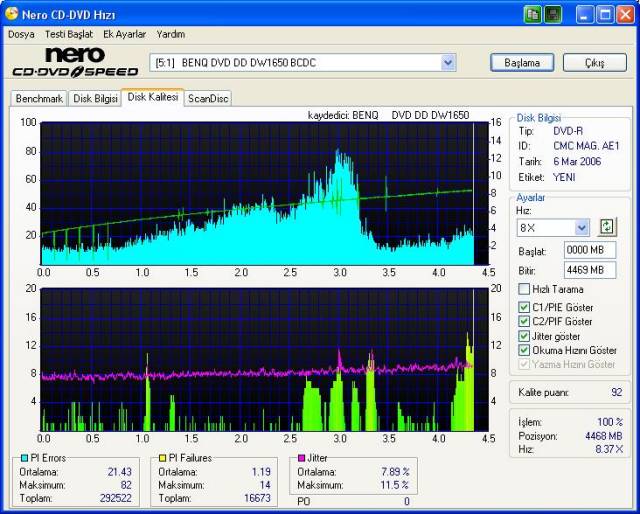Uncheck Okuma Hızını Göster checkbox
The width and height of the screenshot is (640, 514).
point(524,350)
